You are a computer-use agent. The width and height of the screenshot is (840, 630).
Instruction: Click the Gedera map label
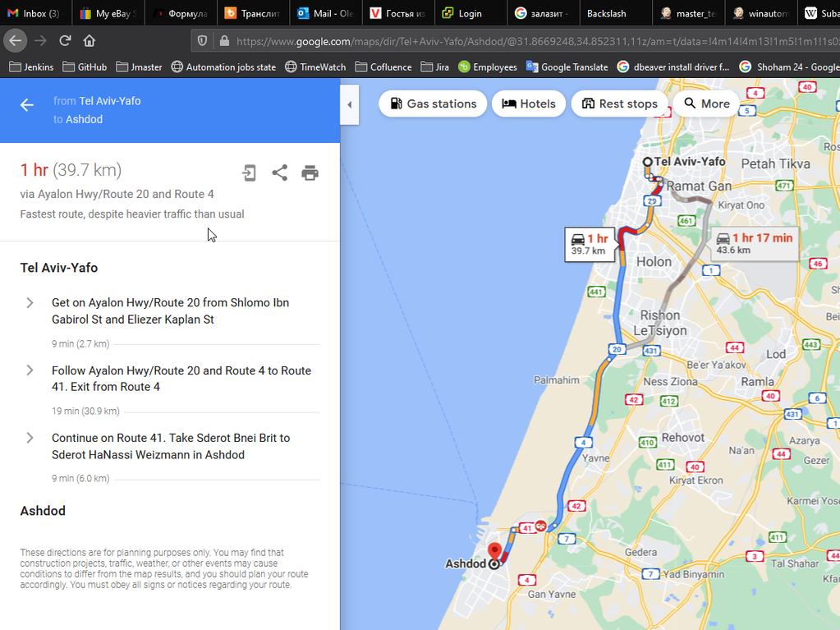point(640,552)
